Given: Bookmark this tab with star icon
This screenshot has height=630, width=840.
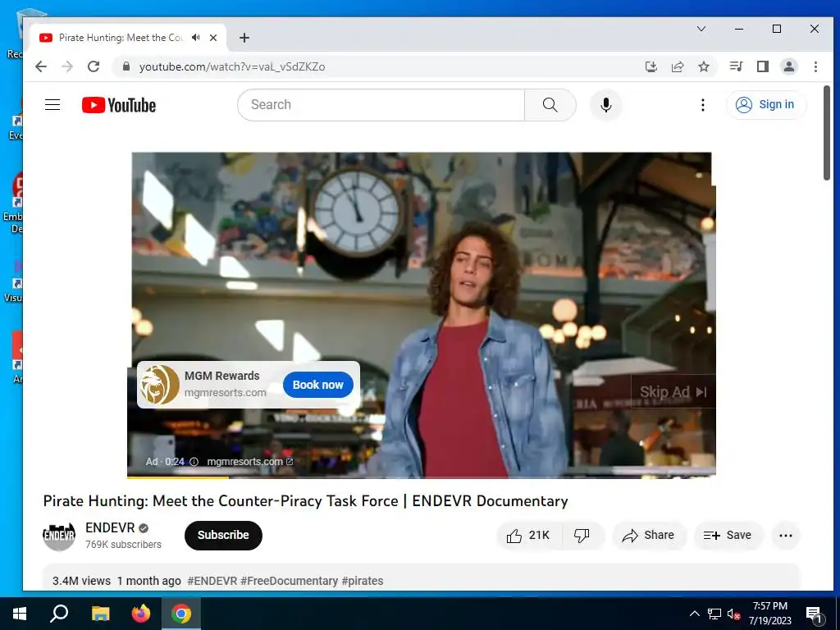Looking at the screenshot, I should [x=703, y=66].
